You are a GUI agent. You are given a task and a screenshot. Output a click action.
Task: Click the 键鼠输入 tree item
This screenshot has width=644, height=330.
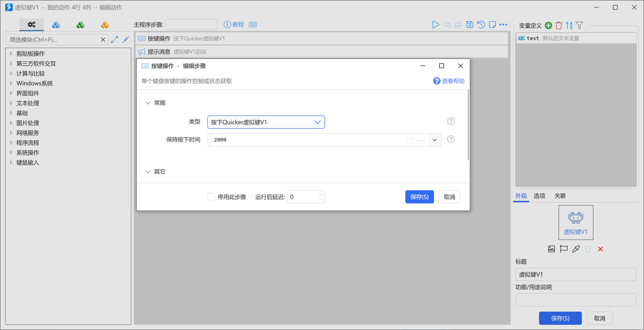pos(28,163)
